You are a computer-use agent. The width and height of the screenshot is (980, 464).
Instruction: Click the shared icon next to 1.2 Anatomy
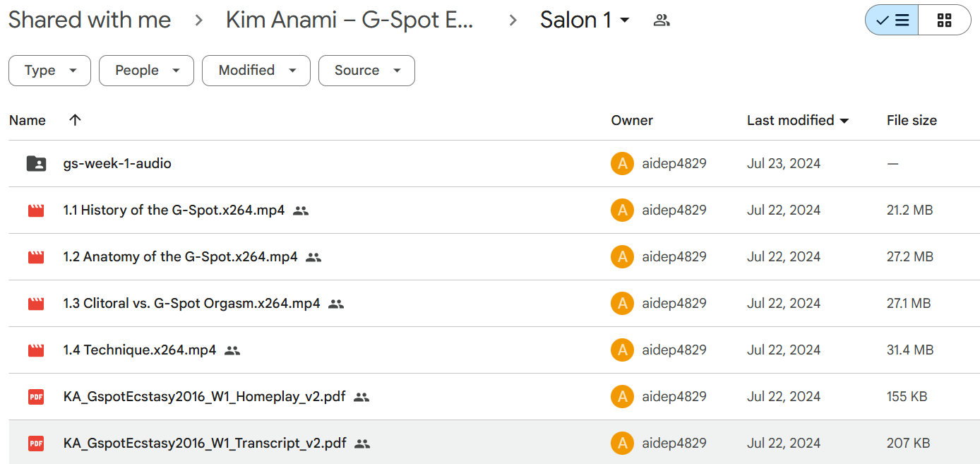point(313,257)
